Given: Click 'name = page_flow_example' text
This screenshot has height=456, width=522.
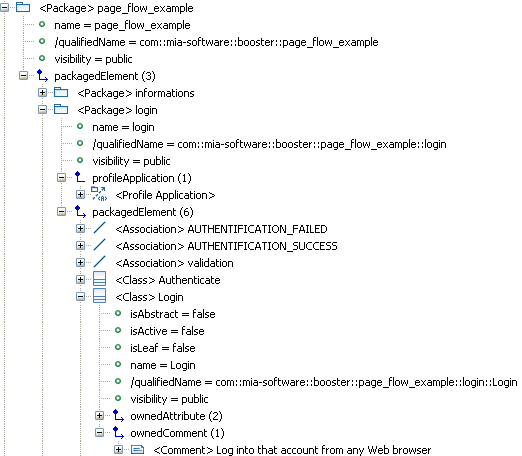Looking at the screenshot, I should pos(122,25).
